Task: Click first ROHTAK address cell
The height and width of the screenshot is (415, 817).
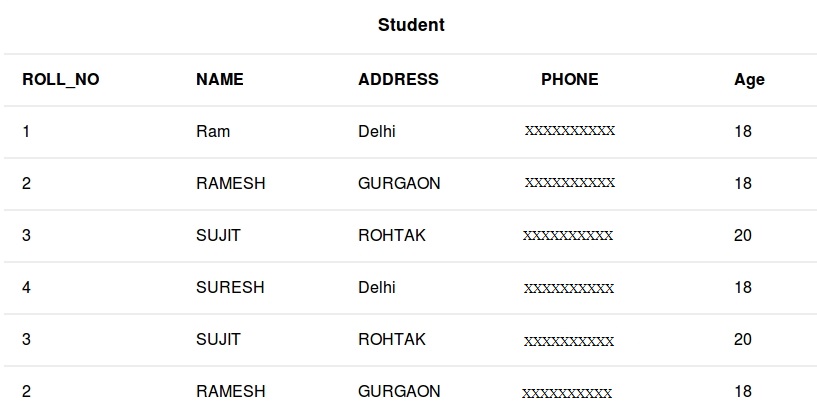Action: click(392, 236)
